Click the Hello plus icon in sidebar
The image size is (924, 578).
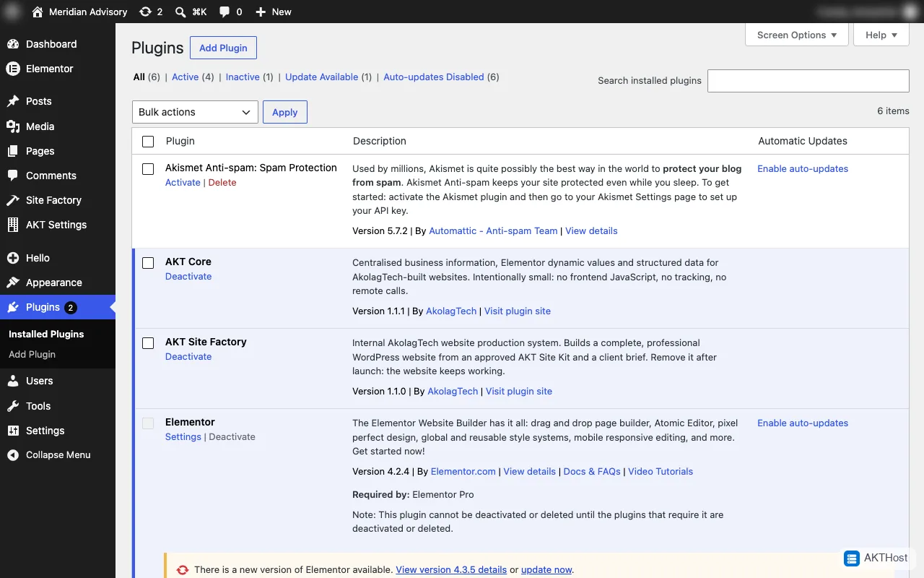tap(13, 258)
